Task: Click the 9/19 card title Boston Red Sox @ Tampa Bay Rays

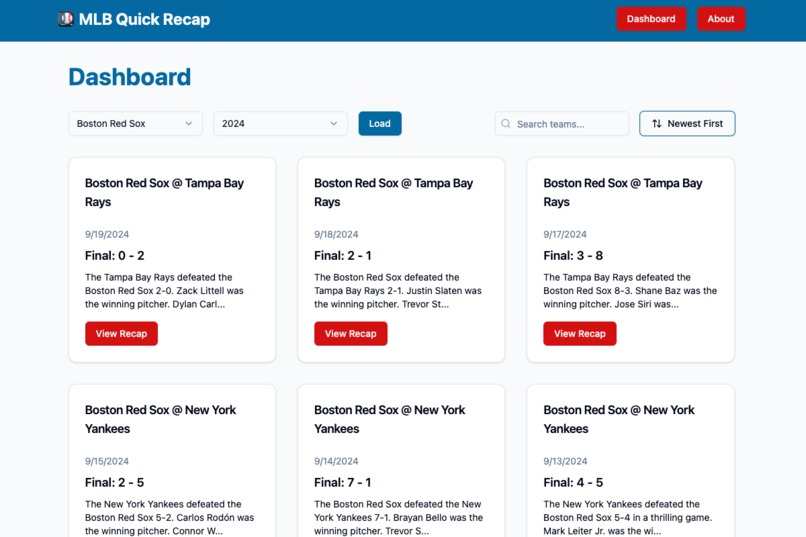Action: coord(164,193)
